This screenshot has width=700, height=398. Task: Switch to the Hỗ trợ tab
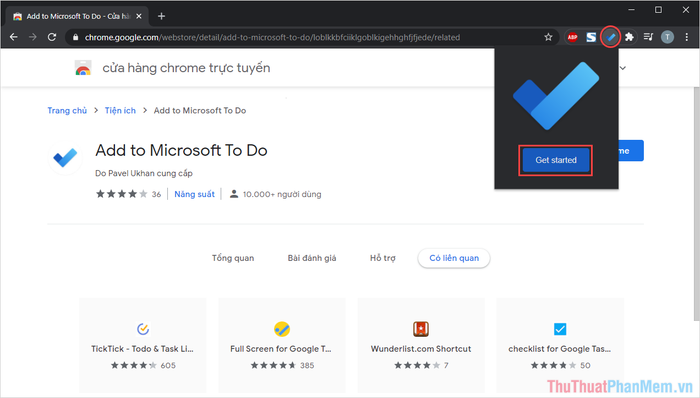(383, 258)
